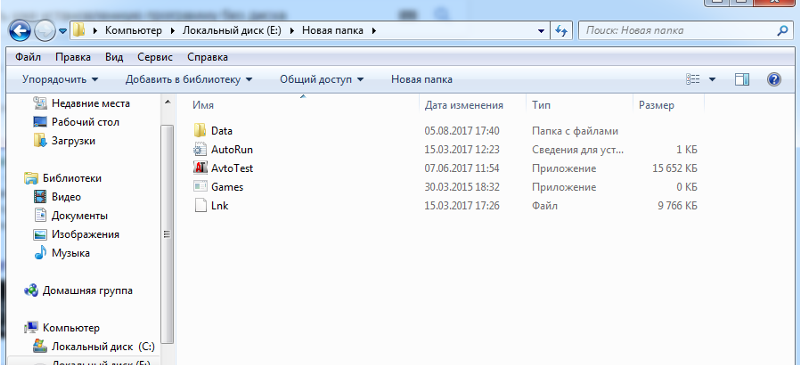Screen dimensions: 800x365
Task: Open the Справка menu
Action: [208, 57]
